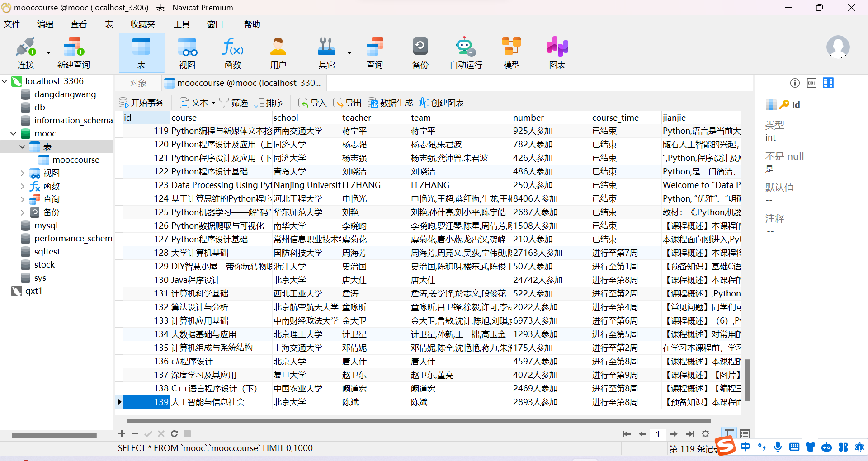Open the User (用户) toolbar icon
This screenshot has width=868, height=461.
[x=278, y=53]
